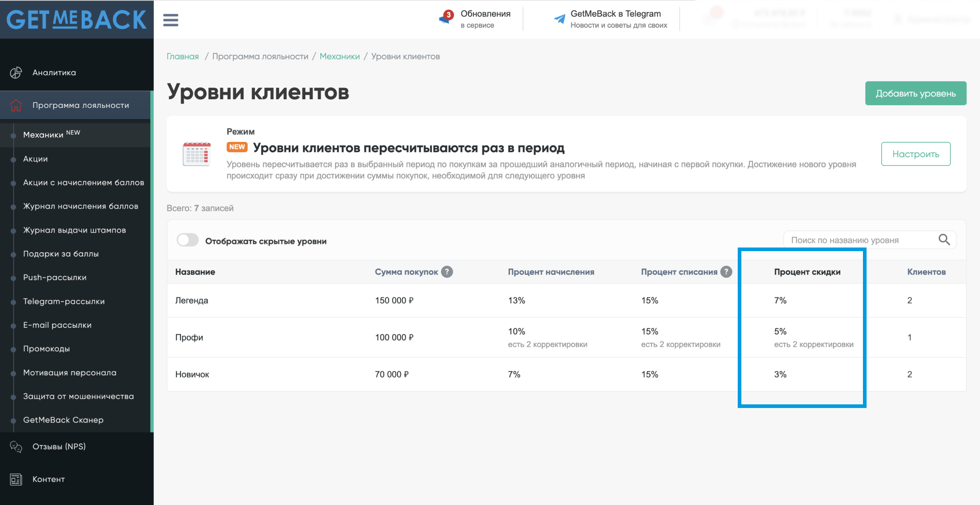Screen dimensions: 980x505
Task: Click the search magnifier in the level search field
Action: click(945, 240)
